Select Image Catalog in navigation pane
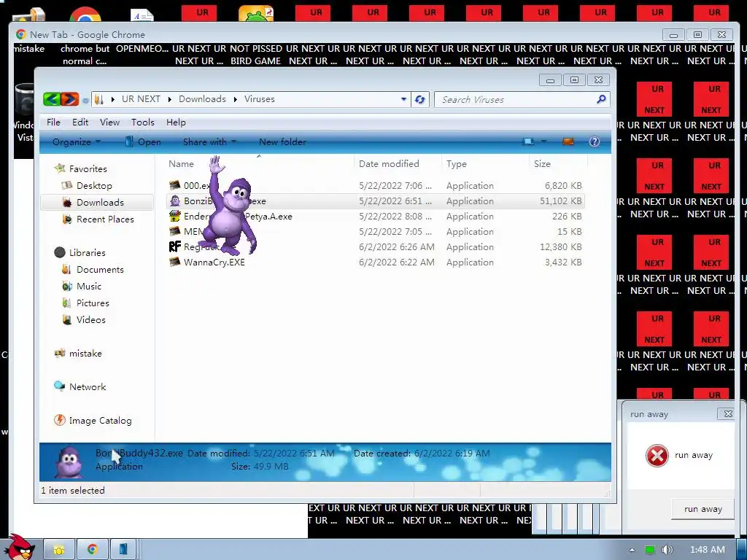The height and width of the screenshot is (560, 747). 99,421
